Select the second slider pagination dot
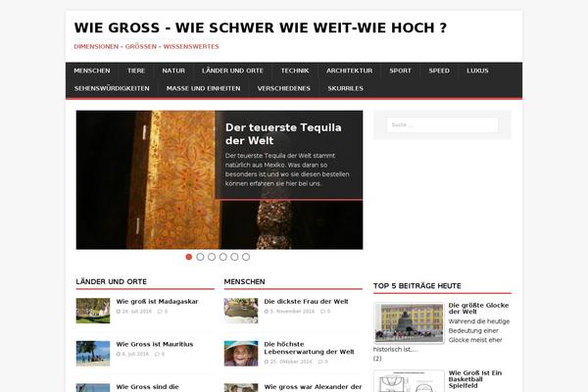This screenshot has height=392, width=588. (200, 257)
